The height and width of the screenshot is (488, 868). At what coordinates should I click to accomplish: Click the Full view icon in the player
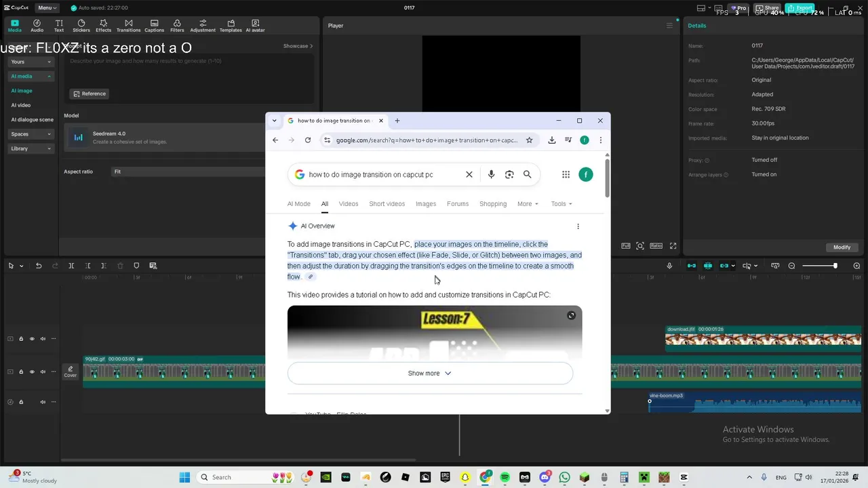(625, 246)
